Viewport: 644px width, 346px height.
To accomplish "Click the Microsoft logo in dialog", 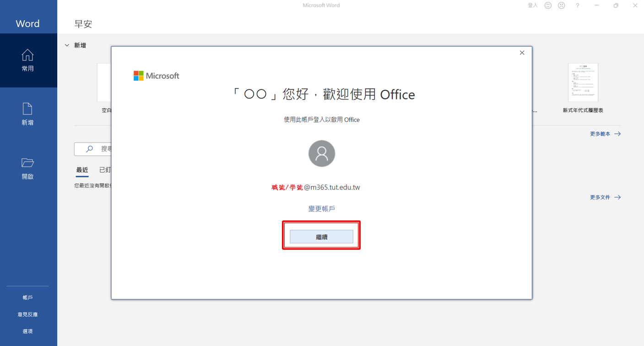I will tap(157, 76).
